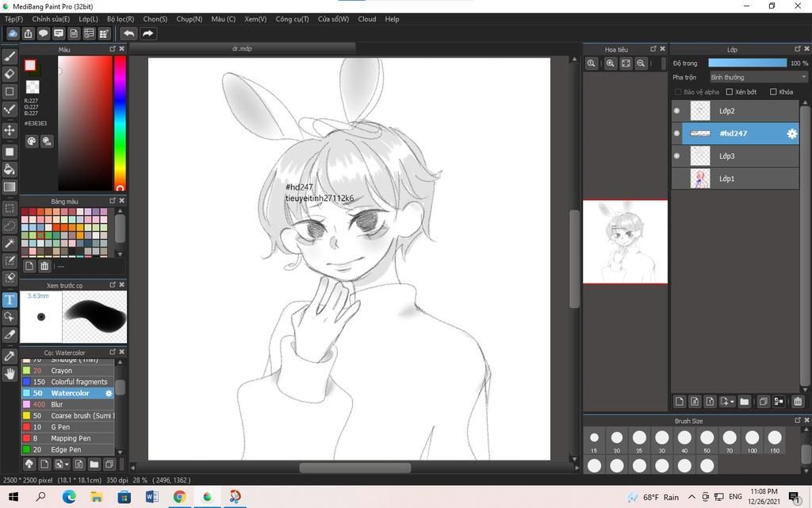The width and height of the screenshot is (812, 508).
Task: Select the Text tool
Action: [10, 299]
